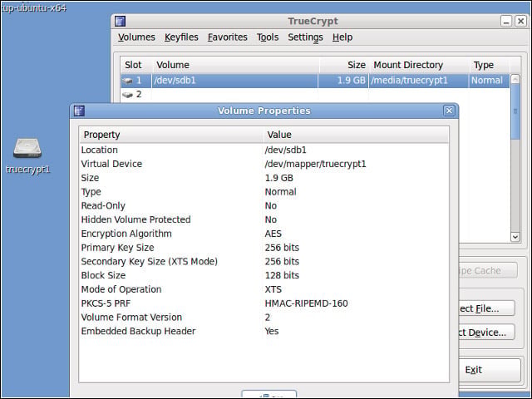Open the Keyfiles menu
This screenshot has width=532, height=399.
[181, 37]
